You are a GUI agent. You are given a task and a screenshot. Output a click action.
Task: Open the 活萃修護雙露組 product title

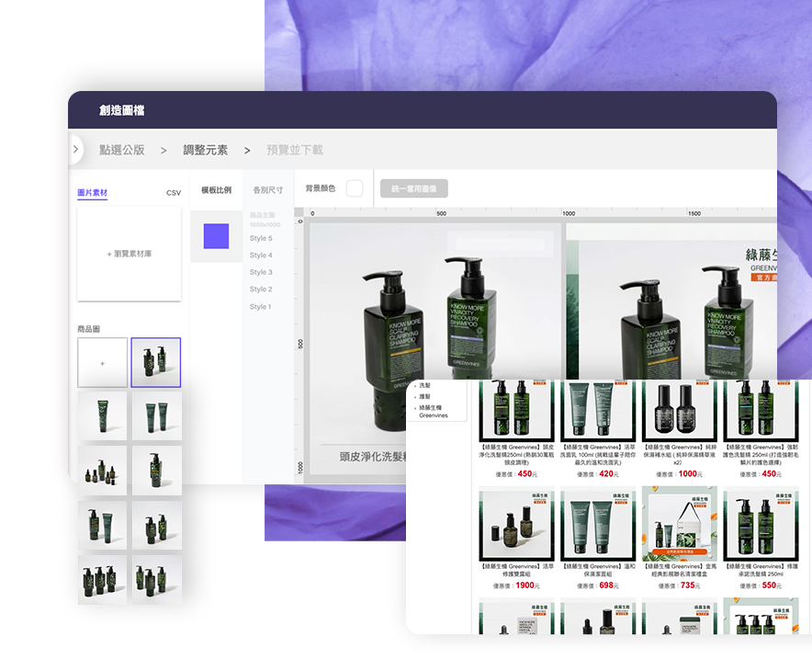[516, 571]
